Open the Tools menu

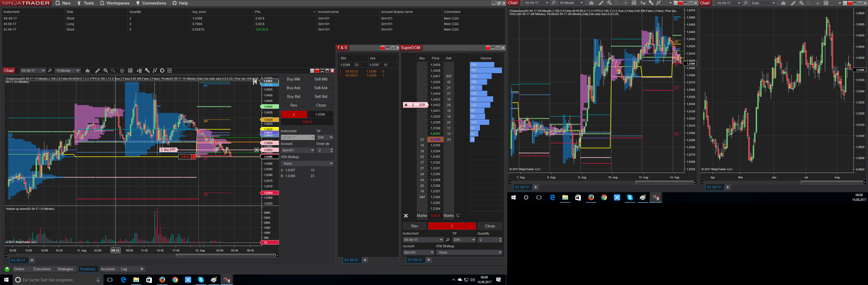pos(85,3)
